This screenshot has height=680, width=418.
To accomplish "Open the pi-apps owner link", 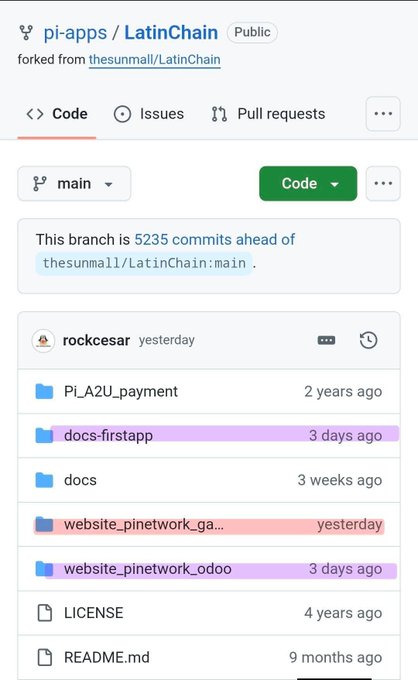I will 75,33.
